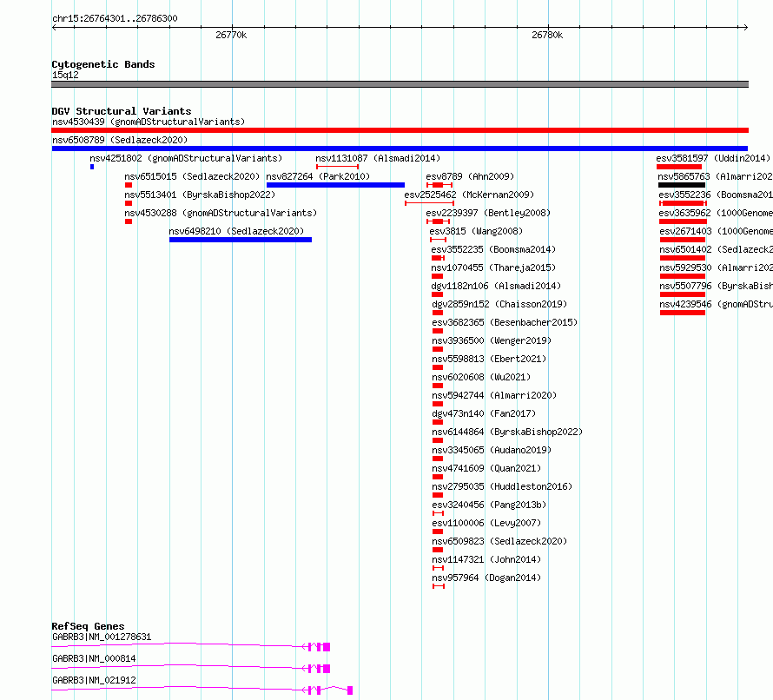Click nsv5507796 ByrskaBishop label on right
Image resolution: width=773 pixels, height=700 pixels.
716,286
